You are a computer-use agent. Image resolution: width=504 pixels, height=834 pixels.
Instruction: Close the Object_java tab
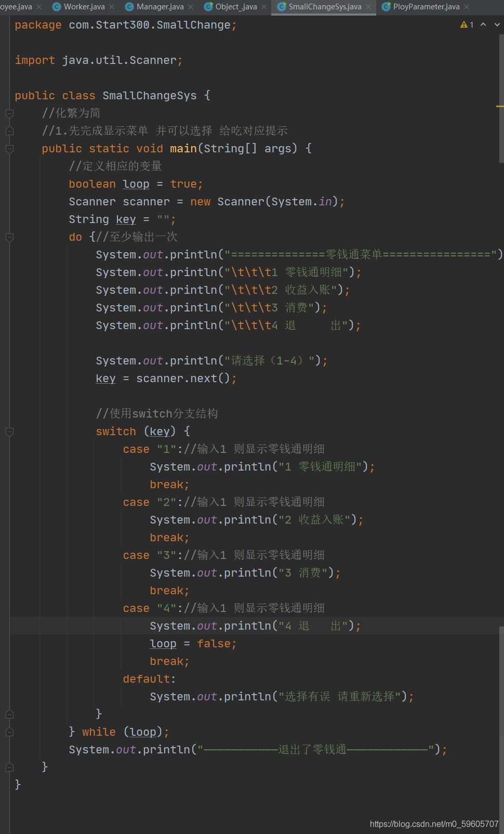tap(264, 7)
